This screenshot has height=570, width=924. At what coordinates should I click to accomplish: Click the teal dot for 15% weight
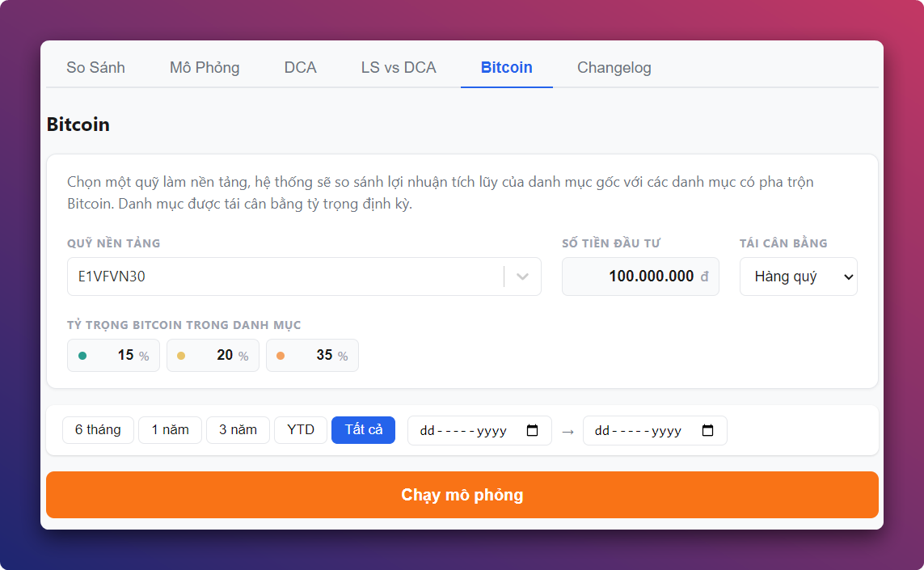tap(82, 356)
